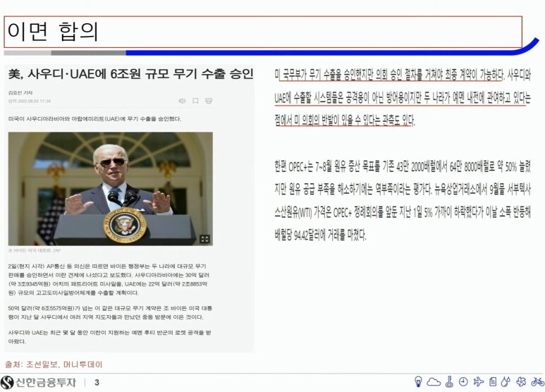This screenshot has height=392, width=545.
Task: Click the line '배럴당 94.42달러에 거래를 마쳤다.'
Action: (321, 235)
